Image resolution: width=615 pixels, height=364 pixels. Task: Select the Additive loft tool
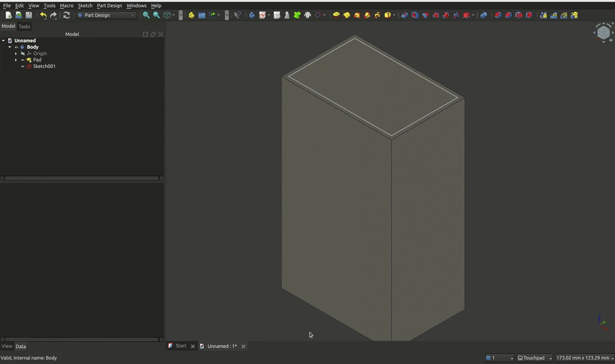357,15
